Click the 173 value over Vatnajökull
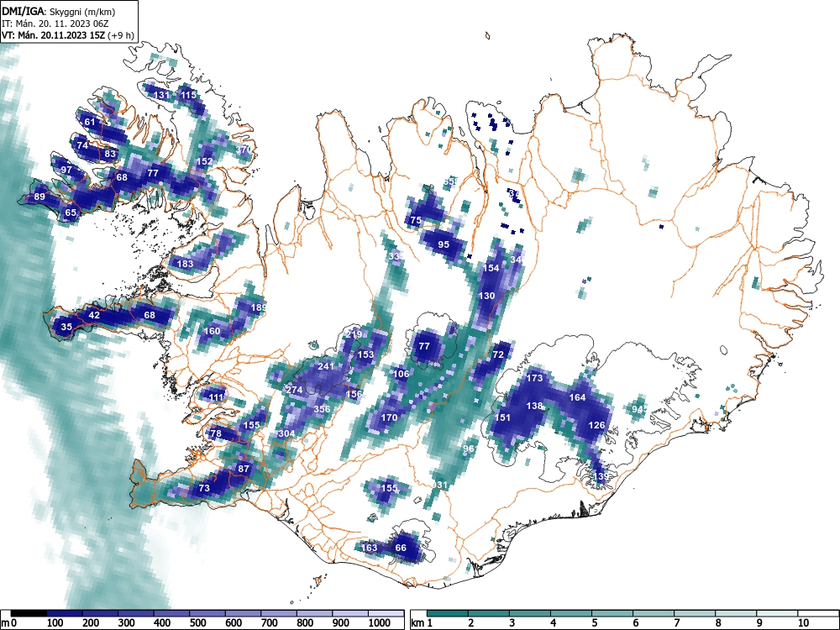Screen dimensions: 840x630 point(534,378)
